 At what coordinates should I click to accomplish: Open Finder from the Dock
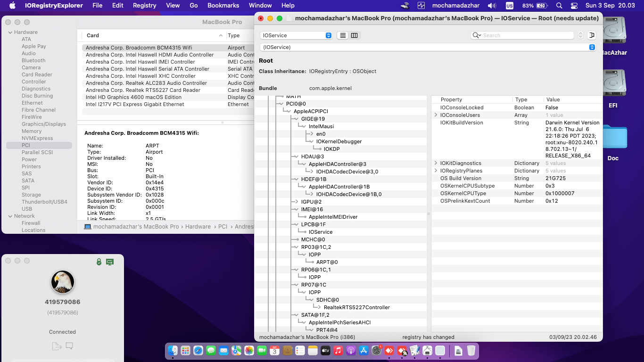173,351
